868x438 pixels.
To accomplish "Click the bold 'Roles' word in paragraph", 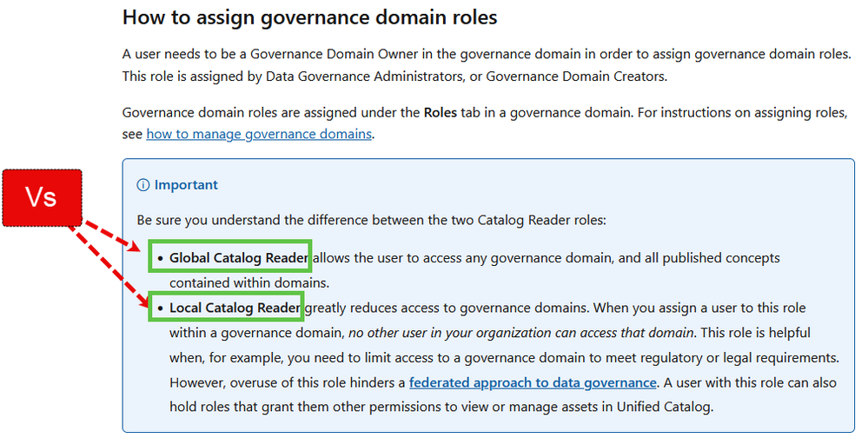I will click(441, 113).
